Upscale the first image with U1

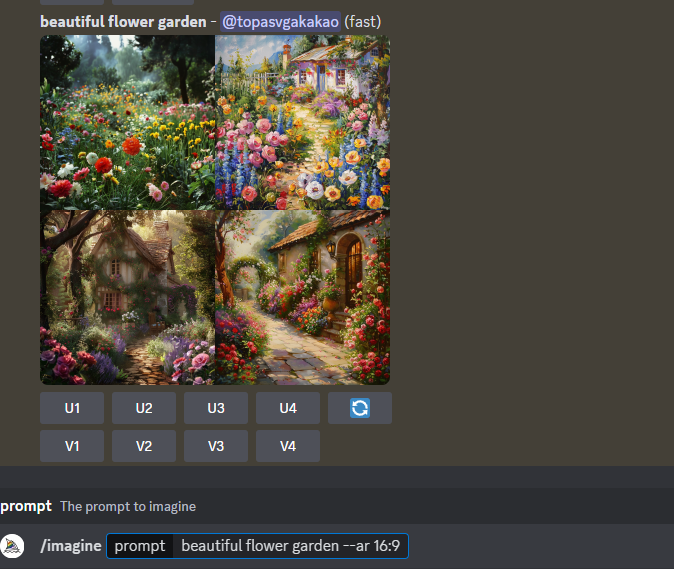click(72, 408)
